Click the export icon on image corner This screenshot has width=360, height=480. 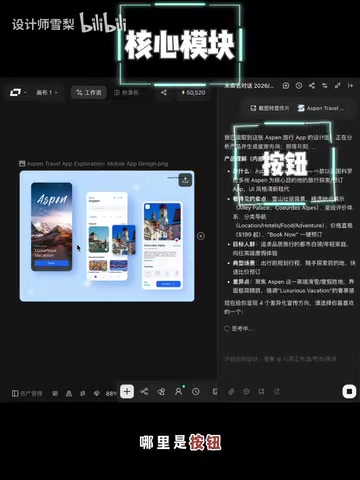coord(185,180)
